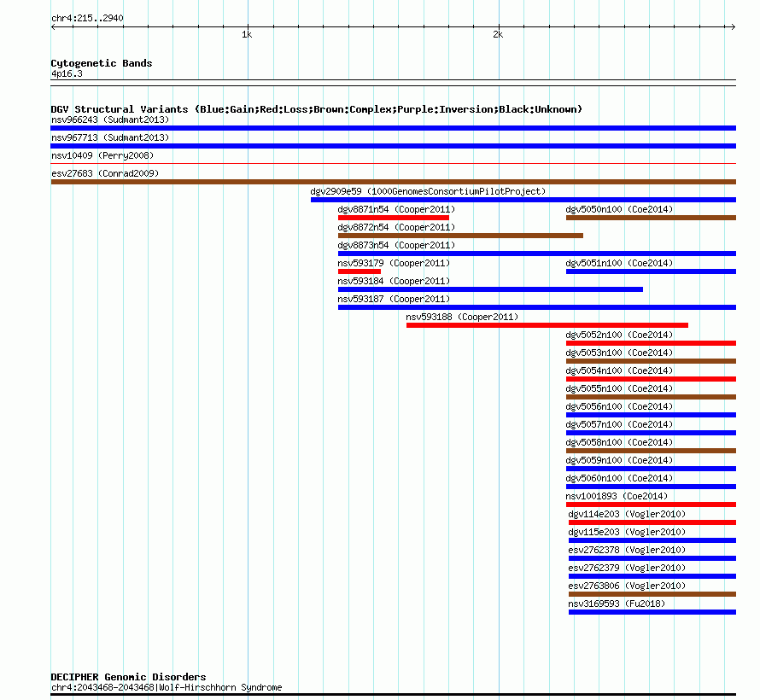Click dgv5058n100 (Coe2014) variant label
Screen dimensions: 760x700
click(x=619, y=442)
